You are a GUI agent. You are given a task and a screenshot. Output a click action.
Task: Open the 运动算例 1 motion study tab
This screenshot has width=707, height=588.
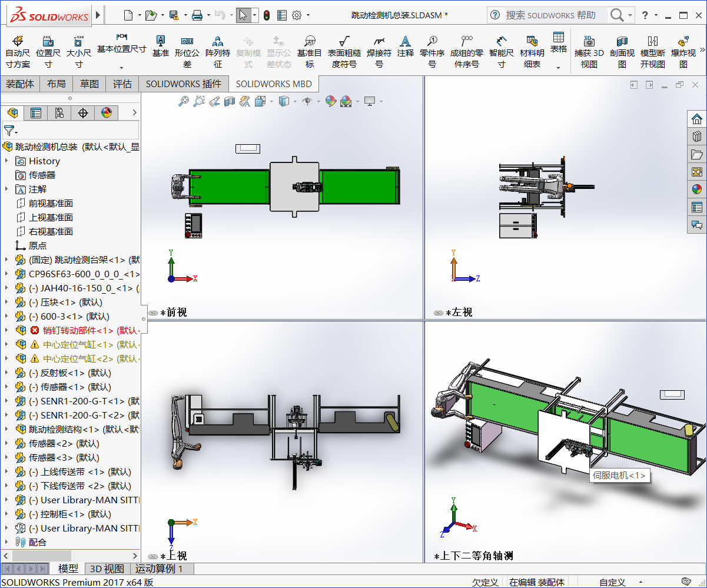(159, 569)
